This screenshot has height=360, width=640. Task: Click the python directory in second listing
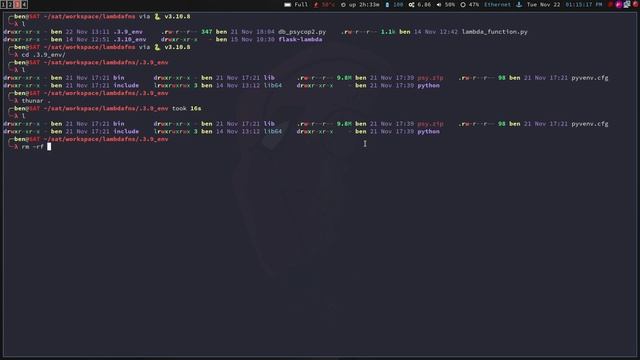[x=428, y=131]
